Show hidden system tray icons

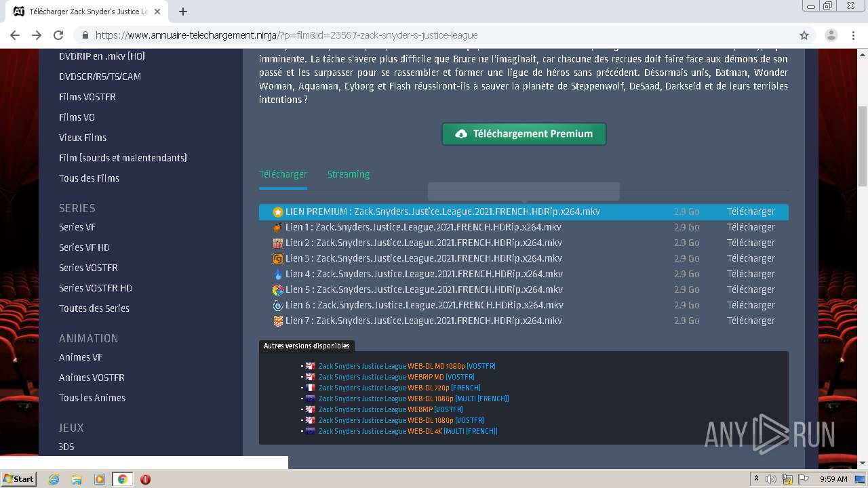pyautogui.click(x=756, y=479)
